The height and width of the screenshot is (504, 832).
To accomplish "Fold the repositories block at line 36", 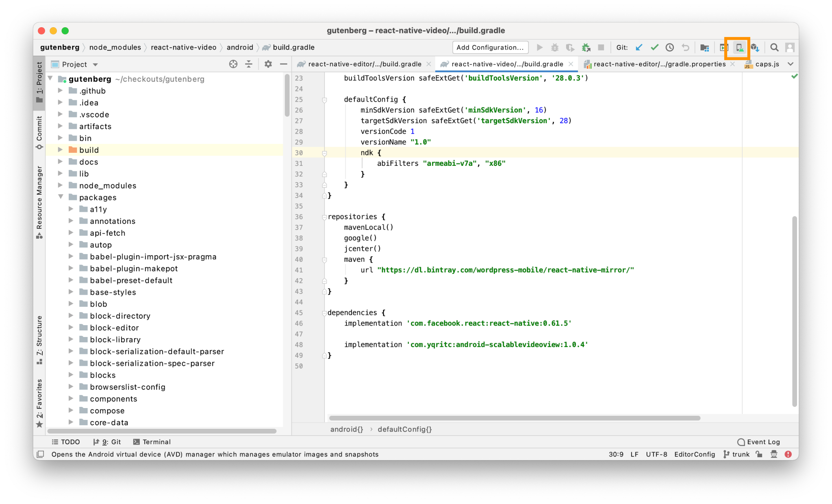I will 324,217.
